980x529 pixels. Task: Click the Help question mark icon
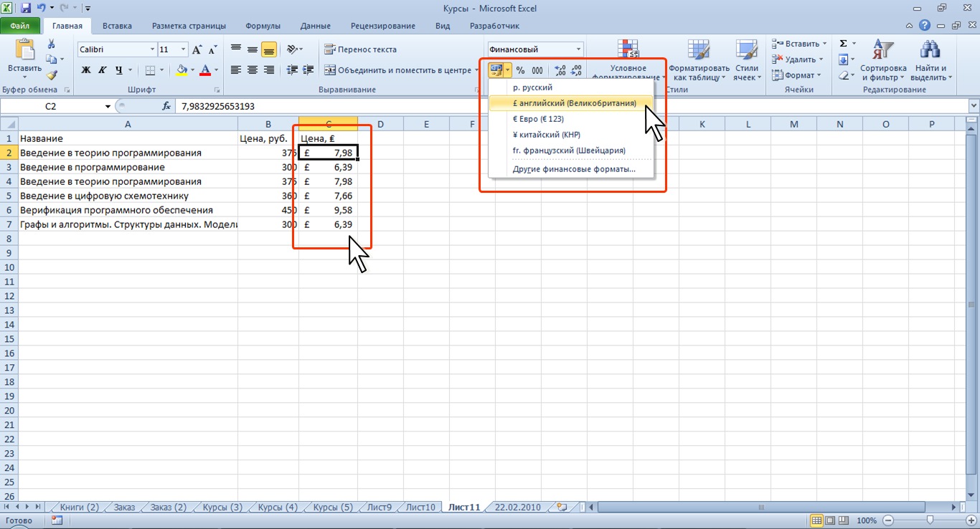925,26
